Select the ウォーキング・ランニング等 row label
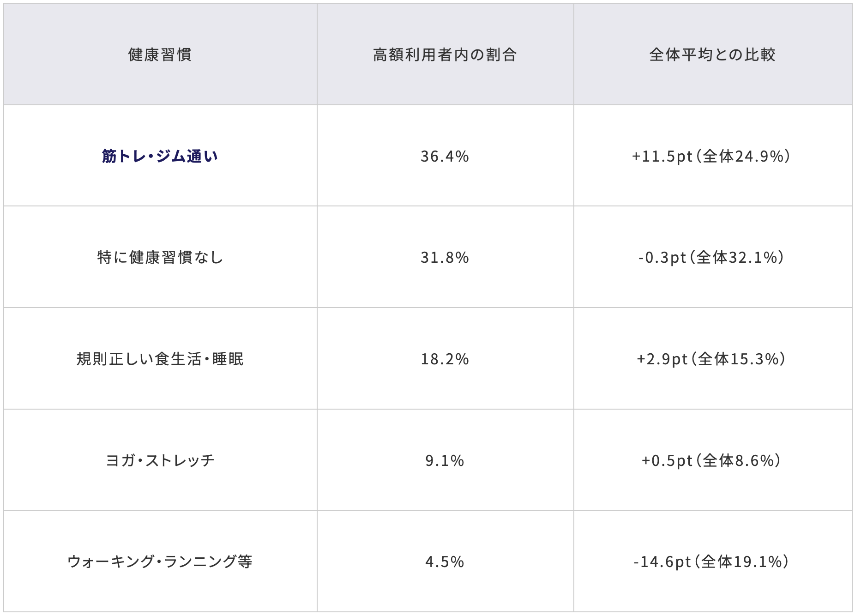Screen dimensions: 855x616 tap(160, 562)
